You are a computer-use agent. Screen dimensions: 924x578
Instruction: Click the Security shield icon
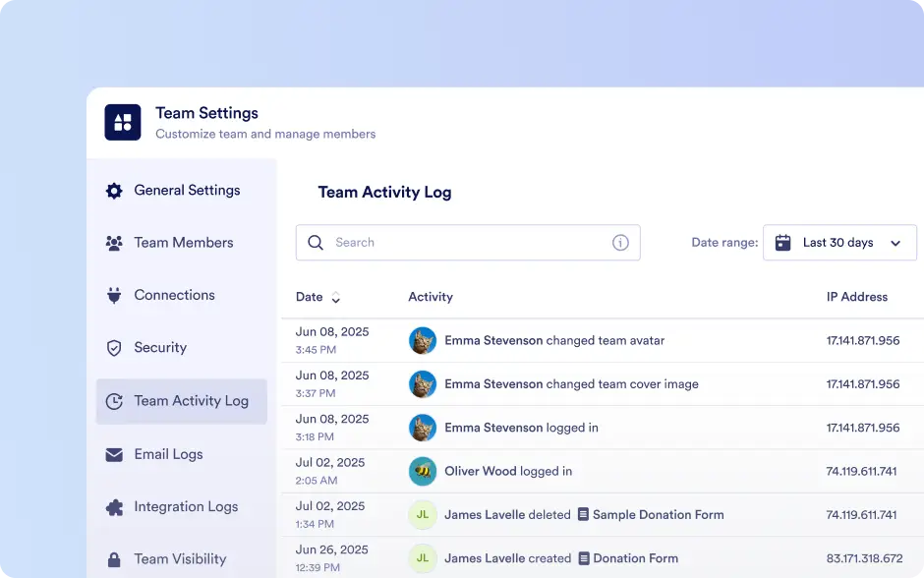(114, 348)
